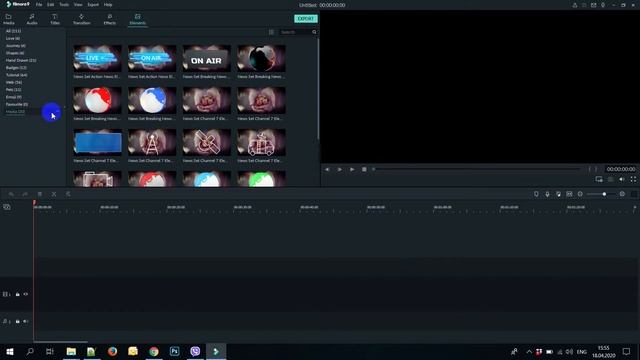The image size is (640, 360).
Task: Open the Titles tab
Action: tap(55, 19)
